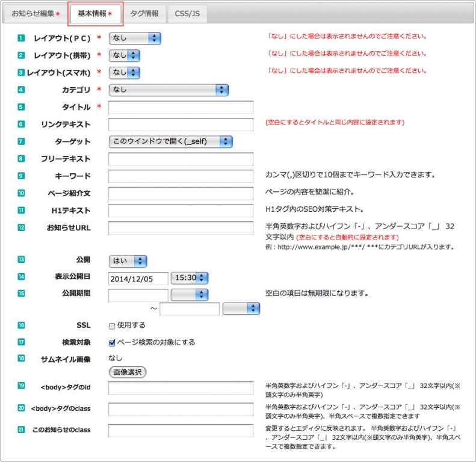Open the レイアウト(PC) dropdown
Image resolution: width=476 pixels, height=462 pixels.
click(x=135, y=38)
